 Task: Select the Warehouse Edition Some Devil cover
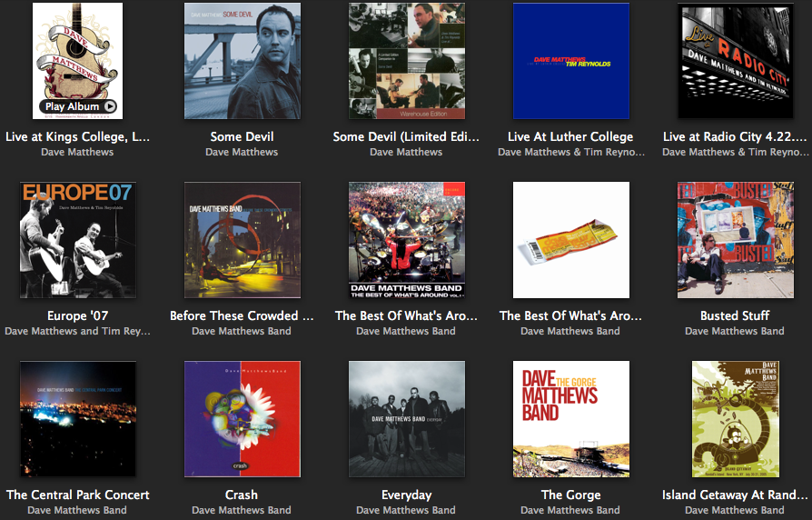click(407, 61)
